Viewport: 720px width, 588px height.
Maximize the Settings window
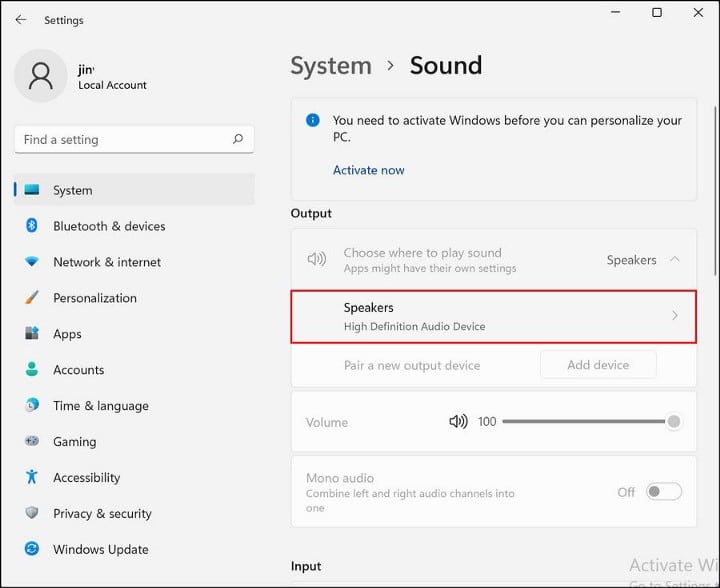coord(657,12)
